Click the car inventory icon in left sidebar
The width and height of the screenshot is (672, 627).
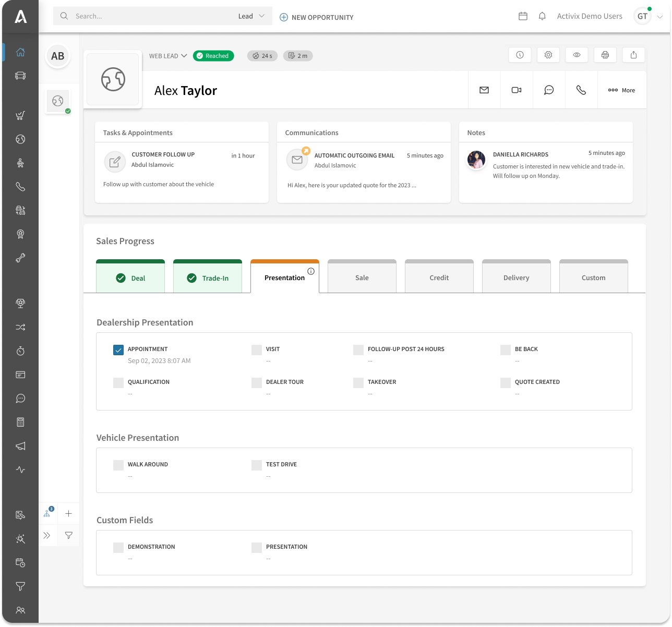pos(20,76)
